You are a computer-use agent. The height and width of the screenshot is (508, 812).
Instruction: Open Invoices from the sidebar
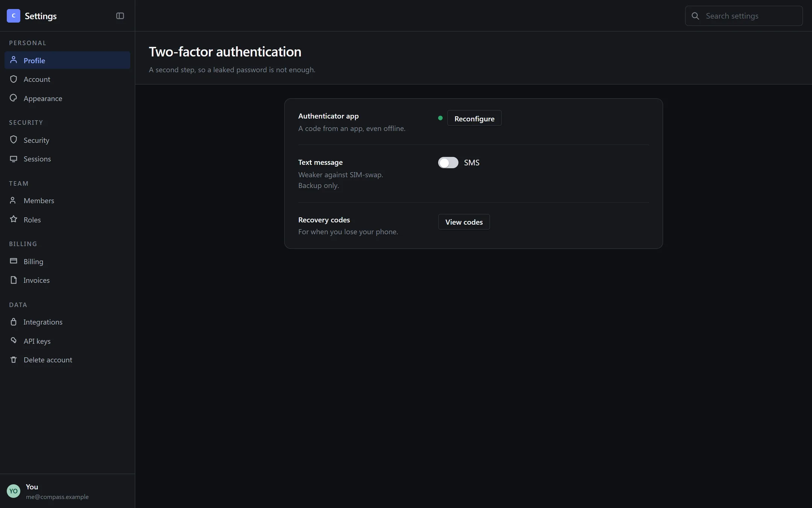coord(67,280)
